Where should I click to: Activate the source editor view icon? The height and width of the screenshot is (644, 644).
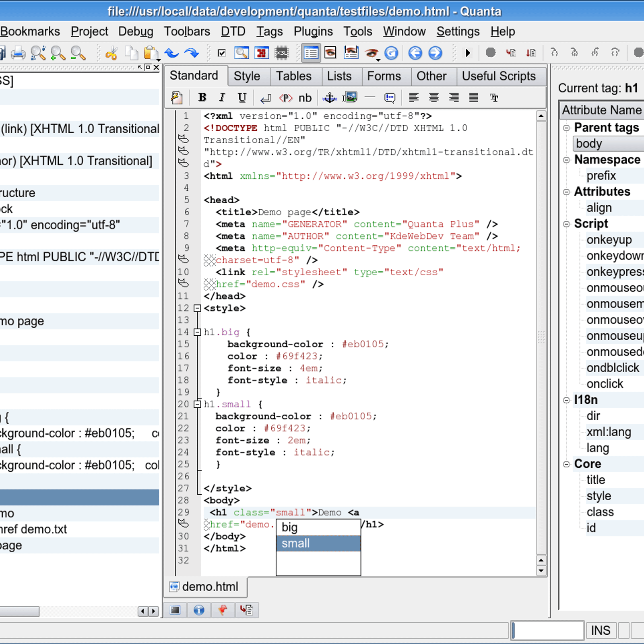[x=311, y=53]
